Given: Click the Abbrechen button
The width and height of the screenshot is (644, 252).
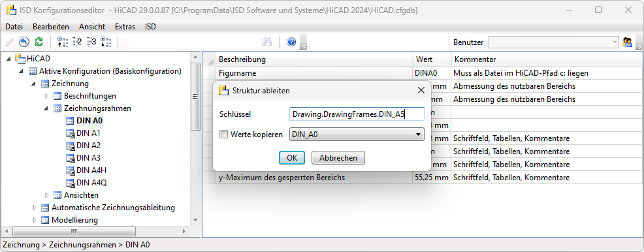Looking at the screenshot, I should point(338,157).
